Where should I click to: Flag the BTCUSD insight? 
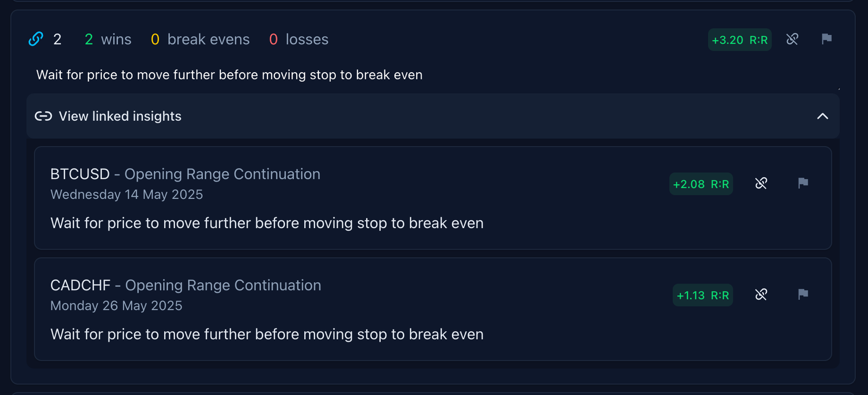tap(803, 183)
